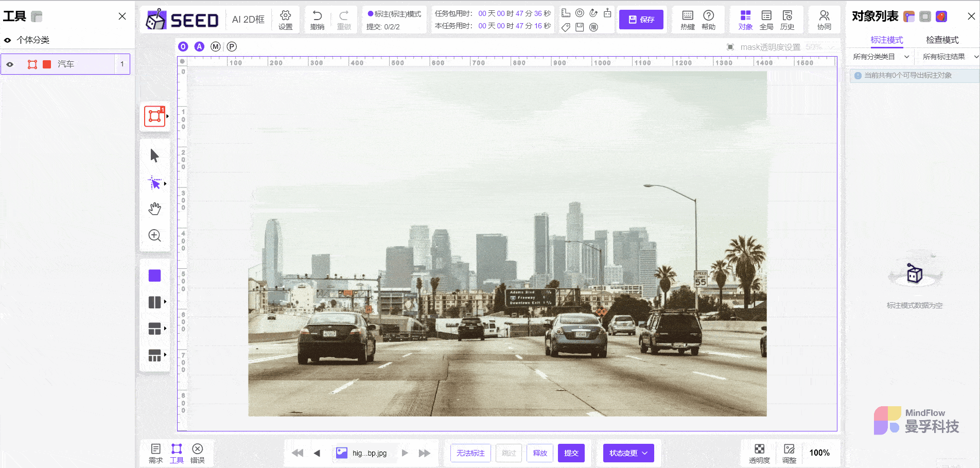Open the 需求 requirements tab
This screenshot has width=980, height=468.
click(x=155, y=454)
